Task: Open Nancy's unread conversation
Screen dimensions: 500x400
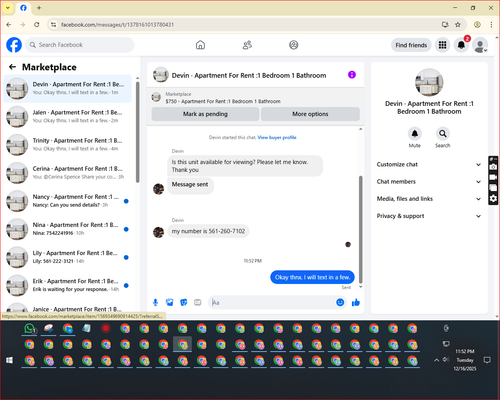Action: tap(68, 201)
